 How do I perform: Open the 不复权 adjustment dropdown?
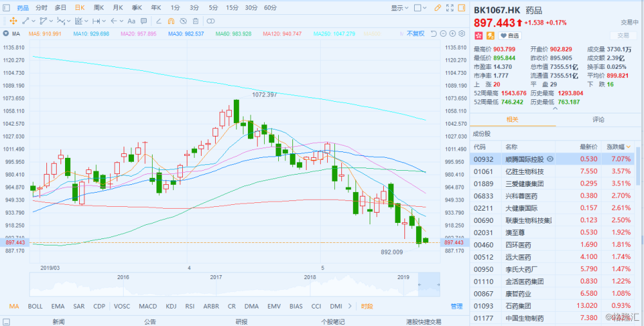tap(415, 34)
